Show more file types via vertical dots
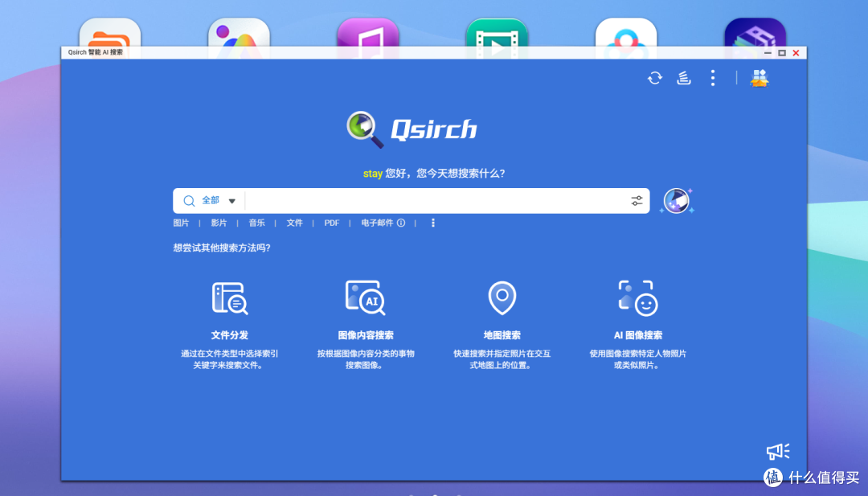The image size is (868, 496). [433, 223]
